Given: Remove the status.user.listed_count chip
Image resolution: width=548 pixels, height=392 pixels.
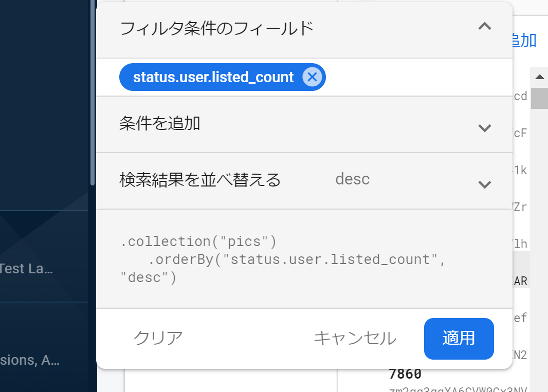Looking at the screenshot, I should (312, 77).
